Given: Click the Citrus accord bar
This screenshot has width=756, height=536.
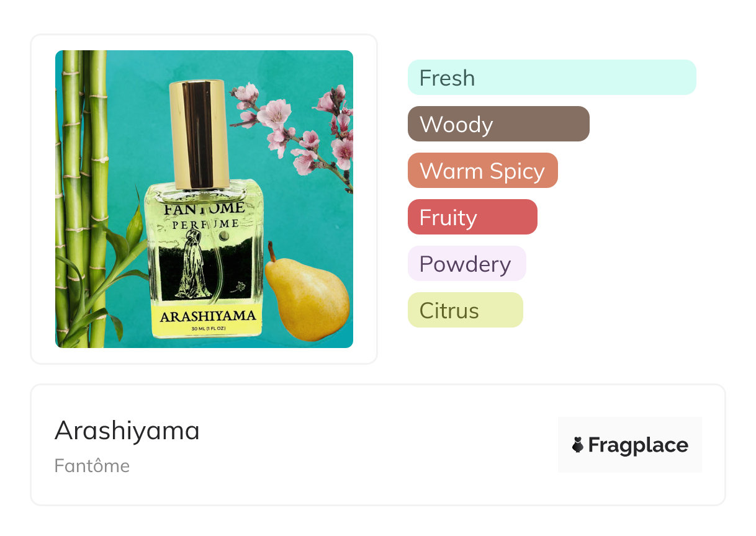Looking at the screenshot, I should coord(465,310).
